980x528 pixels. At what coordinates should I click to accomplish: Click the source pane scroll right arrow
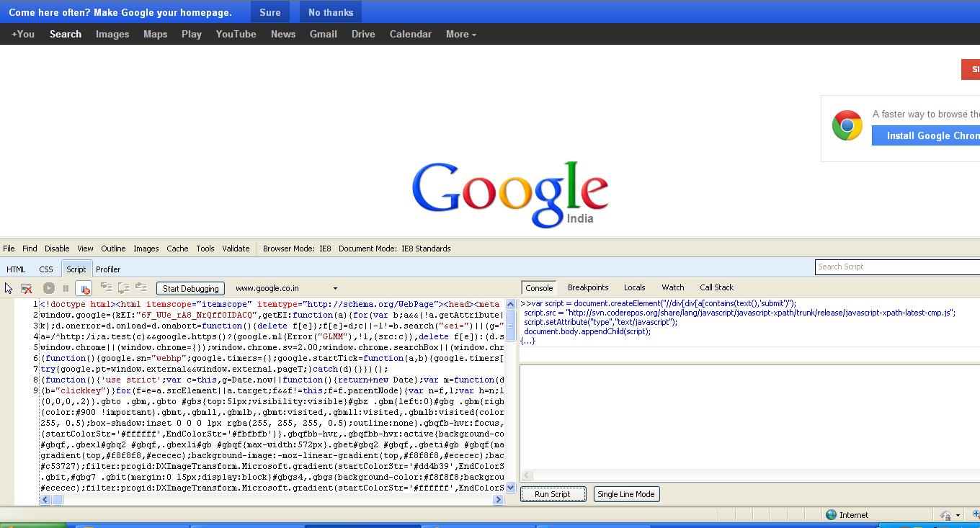pyautogui.click(x=498, y=499)
